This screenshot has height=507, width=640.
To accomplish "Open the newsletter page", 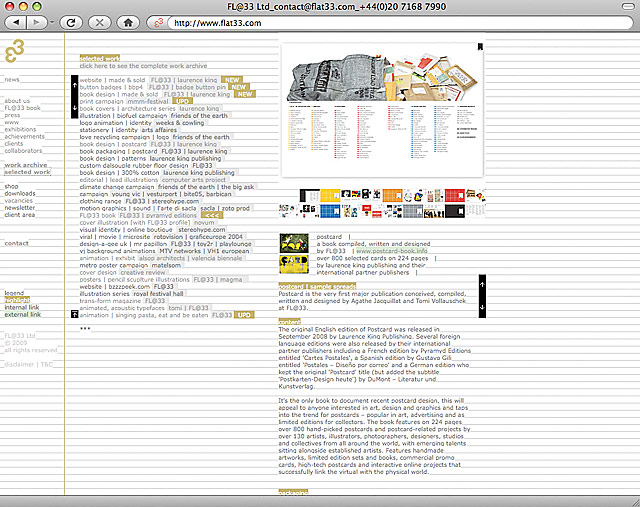I will [x=20, y=207].
